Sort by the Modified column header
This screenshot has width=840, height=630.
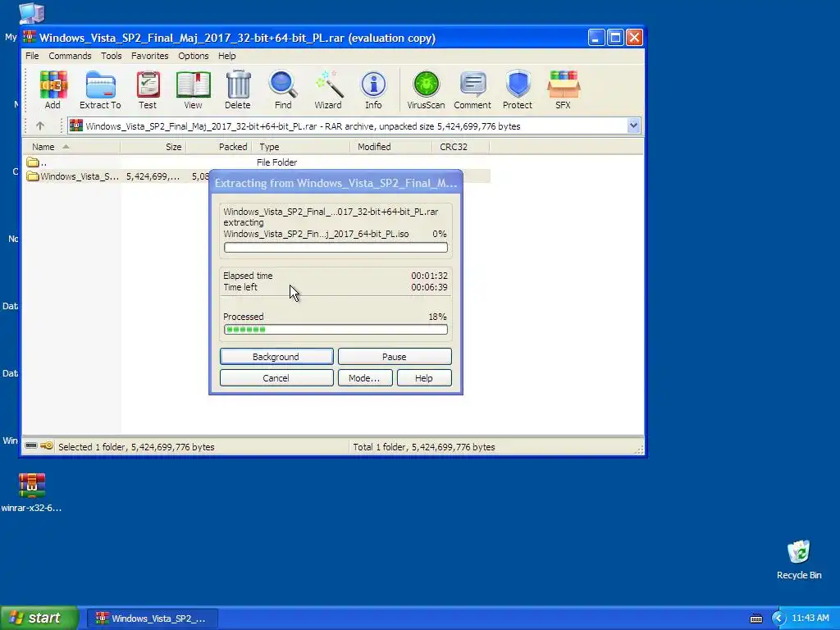390,147
